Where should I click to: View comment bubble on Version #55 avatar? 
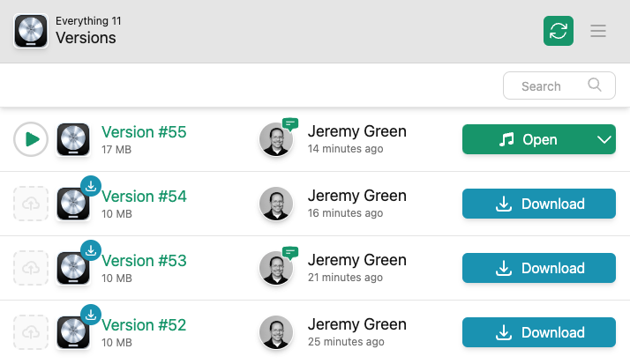290,123
